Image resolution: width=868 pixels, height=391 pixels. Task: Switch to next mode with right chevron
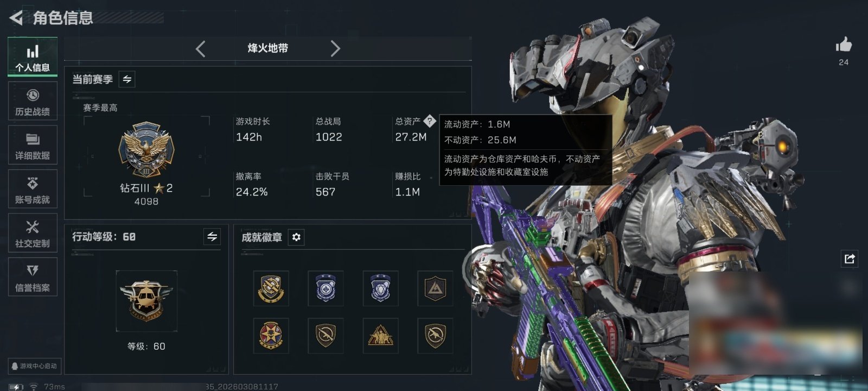click(335, 49)
